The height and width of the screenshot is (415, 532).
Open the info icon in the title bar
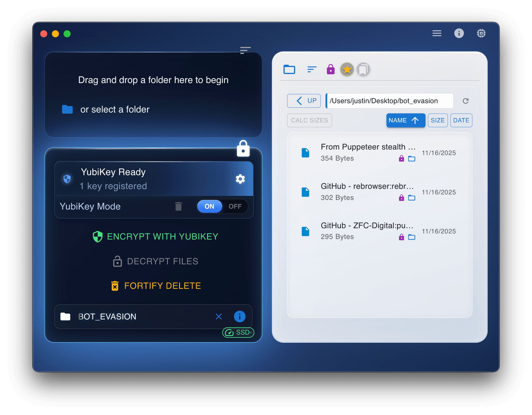tap(459, 33)
